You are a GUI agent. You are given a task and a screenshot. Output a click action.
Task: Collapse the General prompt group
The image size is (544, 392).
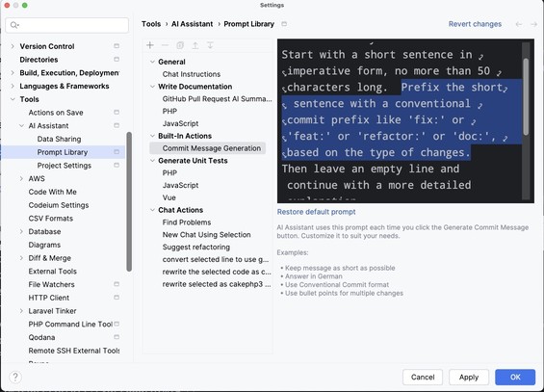click(152, 62)
